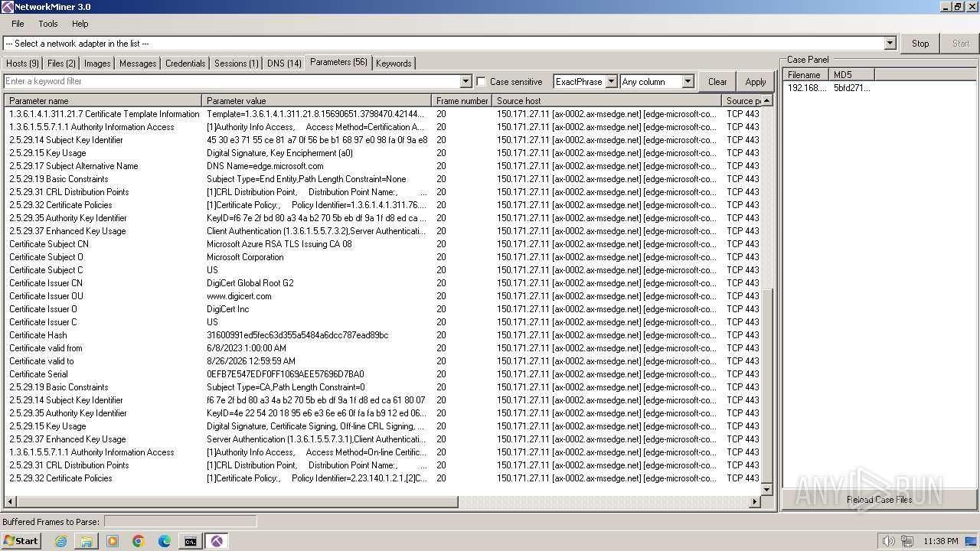
Task: Select the Certificate Issuer CN row
Action: tap(383, 283)
